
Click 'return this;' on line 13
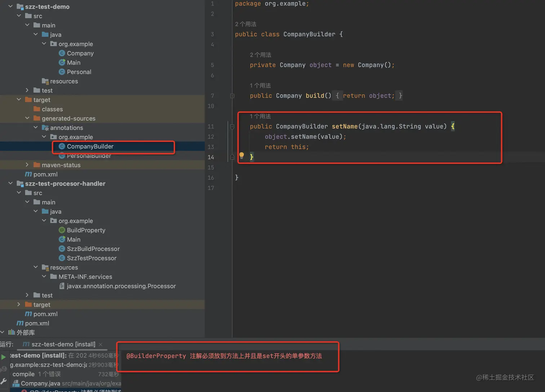(287, 147)
